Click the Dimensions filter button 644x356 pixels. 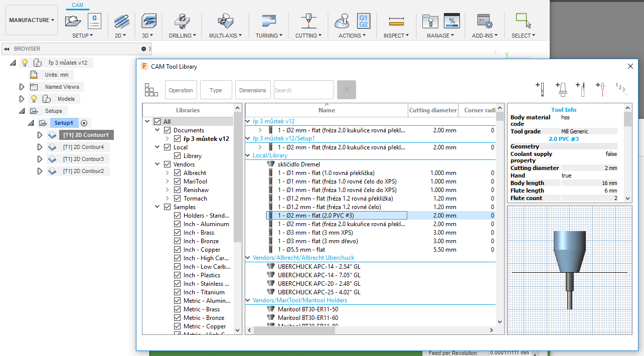(253, 90)
